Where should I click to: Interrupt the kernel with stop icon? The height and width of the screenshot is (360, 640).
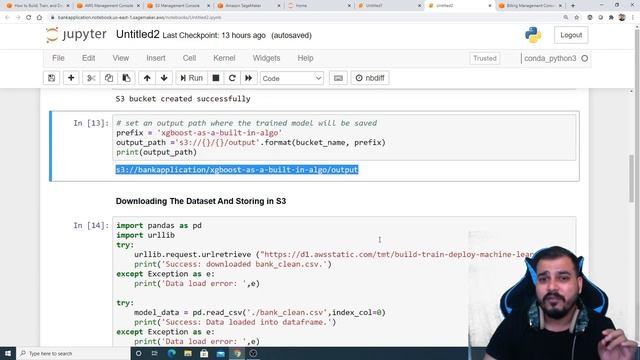pos(216,78)
